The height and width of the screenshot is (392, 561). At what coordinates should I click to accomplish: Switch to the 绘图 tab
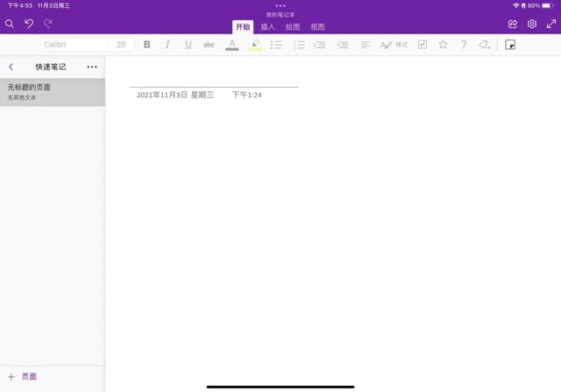pyautogui.click(x=293, y=27)
